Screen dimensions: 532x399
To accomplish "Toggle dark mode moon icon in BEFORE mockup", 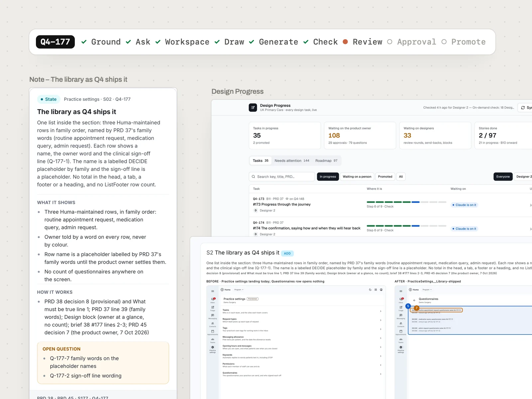I will [x=370, y=290].
